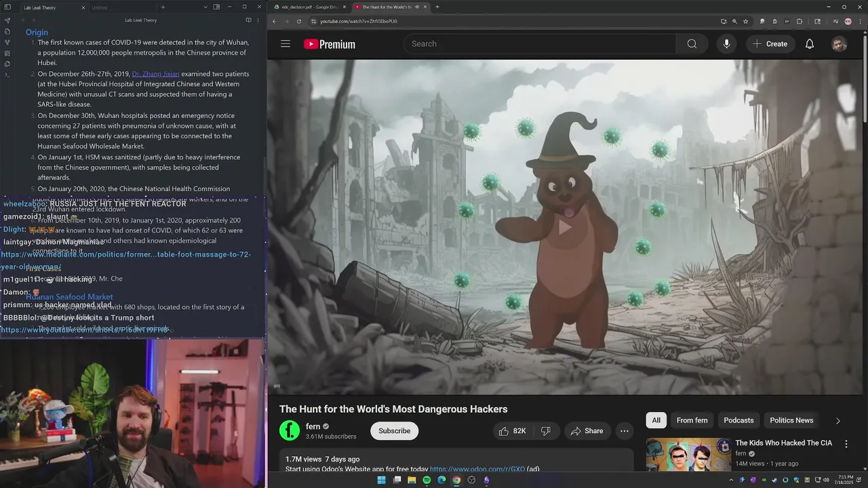Open Obsidian from the taskbar
The height and width of the screenshot is (488, 868).
tap(486, 480)
